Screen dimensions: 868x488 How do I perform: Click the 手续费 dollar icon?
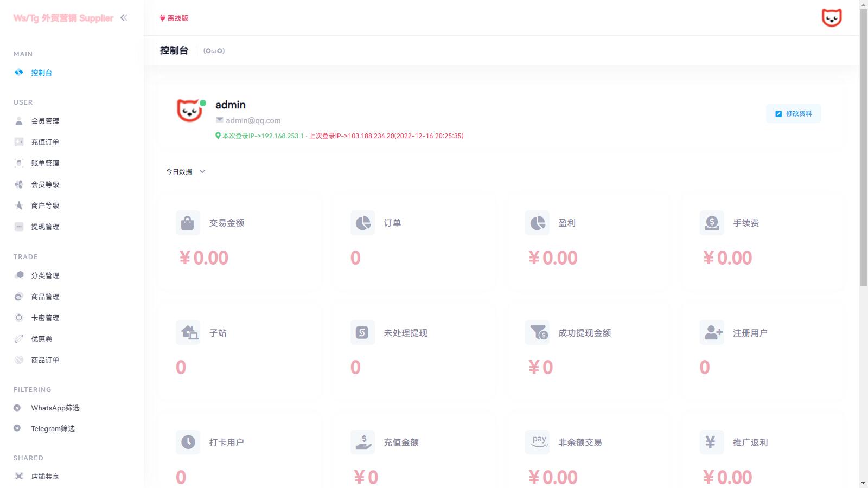click(x=712, y=223)
